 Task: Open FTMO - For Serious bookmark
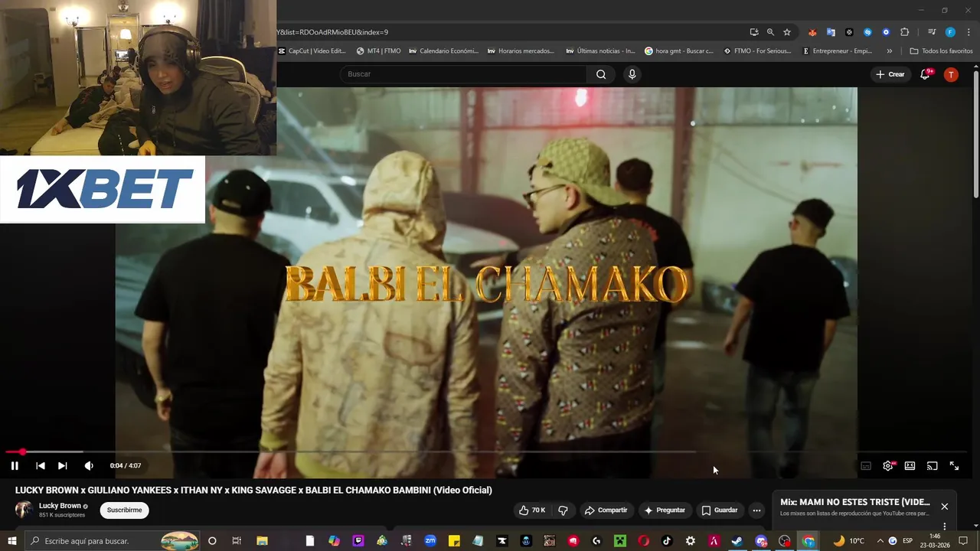click(757, 51)
